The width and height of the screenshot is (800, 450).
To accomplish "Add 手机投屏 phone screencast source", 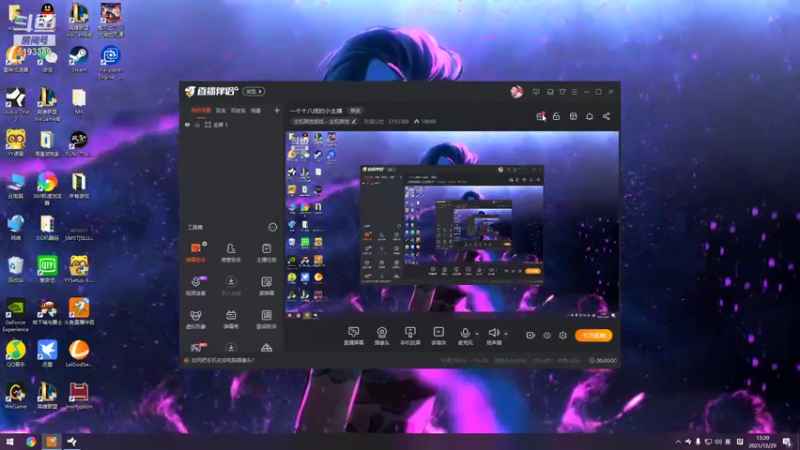I will (x=410, y=336).
